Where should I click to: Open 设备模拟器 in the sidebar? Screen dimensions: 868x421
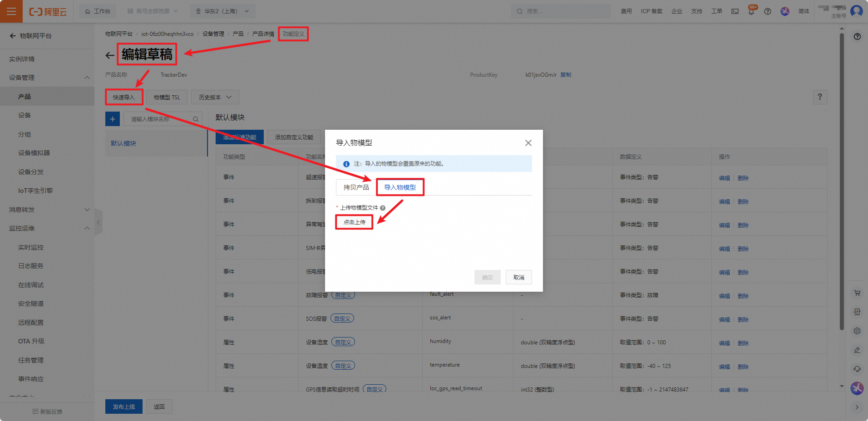[34, 153]
